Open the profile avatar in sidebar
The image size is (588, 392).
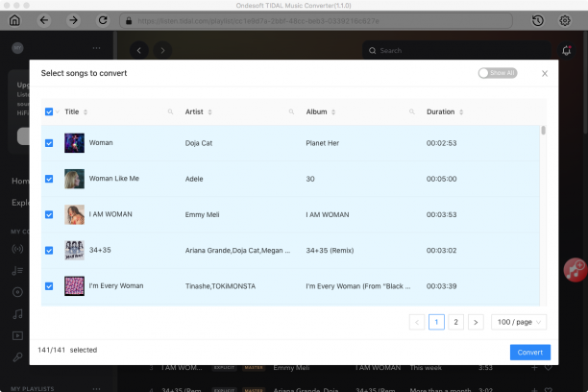click(17, 48)
